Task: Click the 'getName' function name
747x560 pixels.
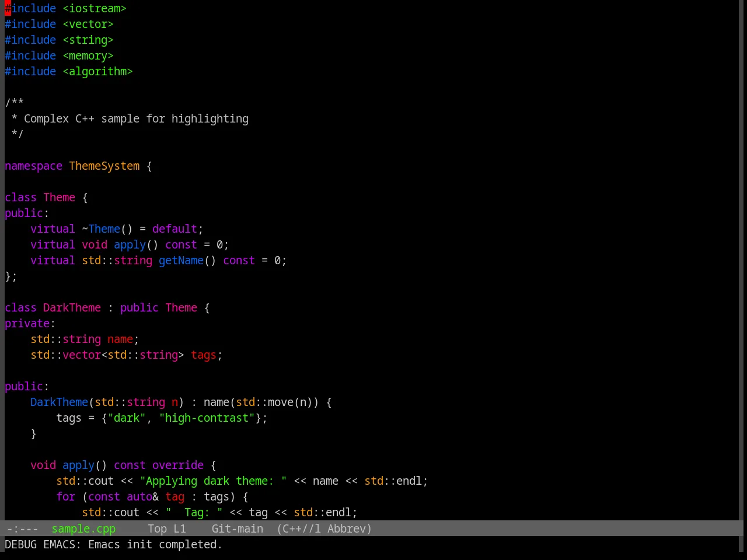Action: click(181, 260)
